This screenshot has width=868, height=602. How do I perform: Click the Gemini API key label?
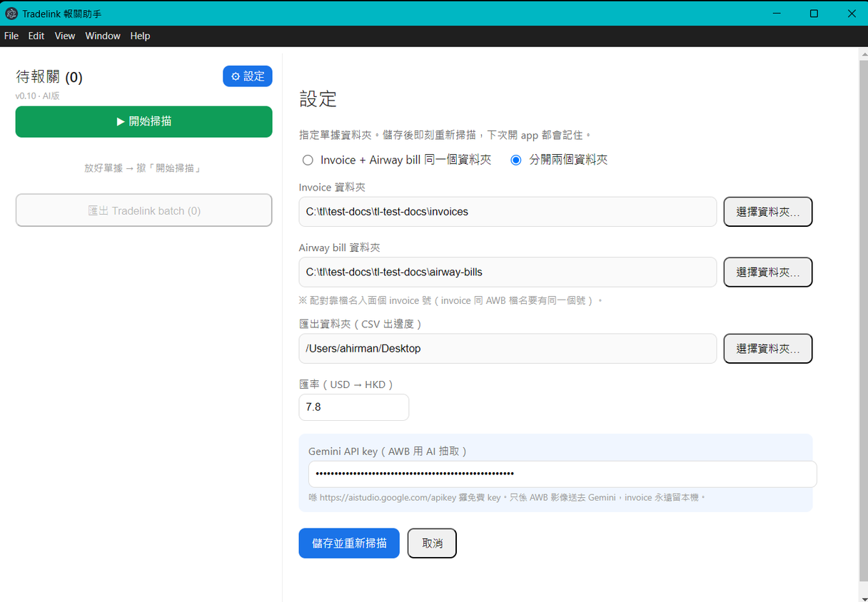tap(390, 451)
